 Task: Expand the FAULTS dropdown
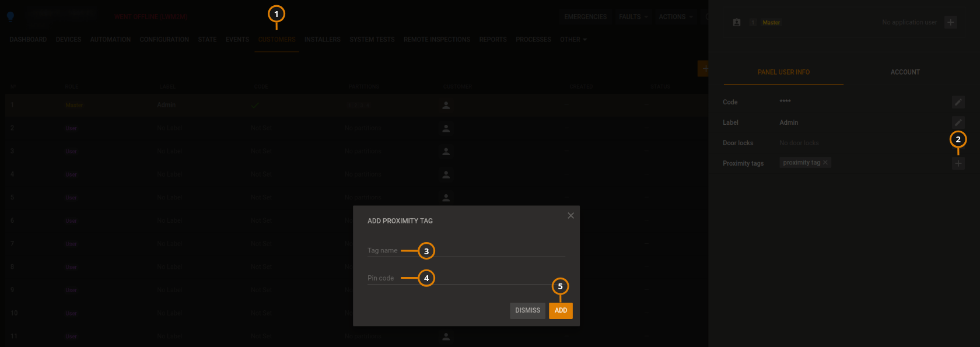pyautogui.click(x=633, y=17)
